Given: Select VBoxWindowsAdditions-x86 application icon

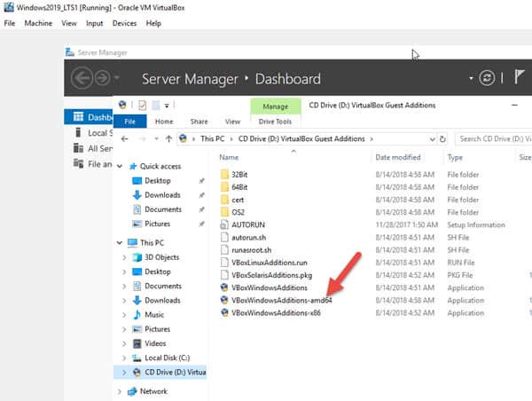Looking at the screenshot, I should (224, 312).
